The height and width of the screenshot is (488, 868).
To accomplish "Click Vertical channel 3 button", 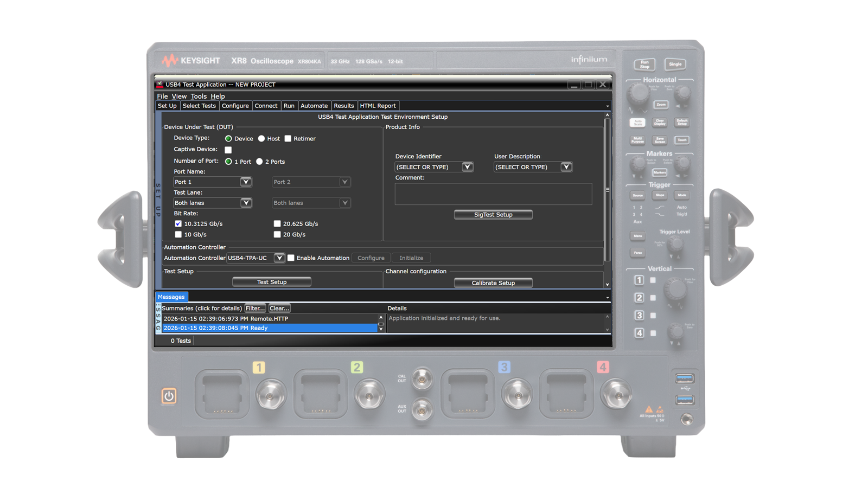I will (639, 316).
